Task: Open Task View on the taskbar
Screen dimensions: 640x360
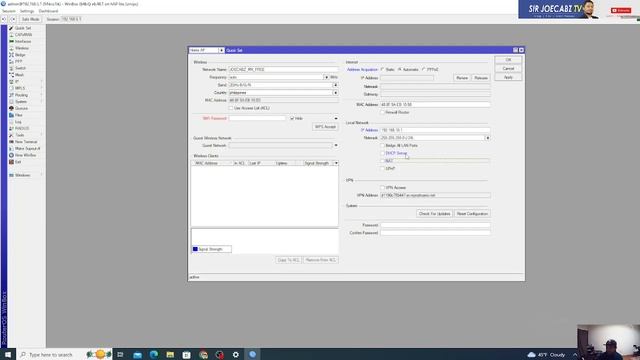Action: [x=120, y=354]
